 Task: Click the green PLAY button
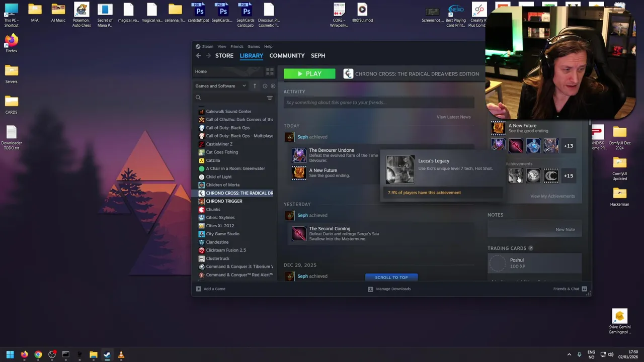(309, 74)
